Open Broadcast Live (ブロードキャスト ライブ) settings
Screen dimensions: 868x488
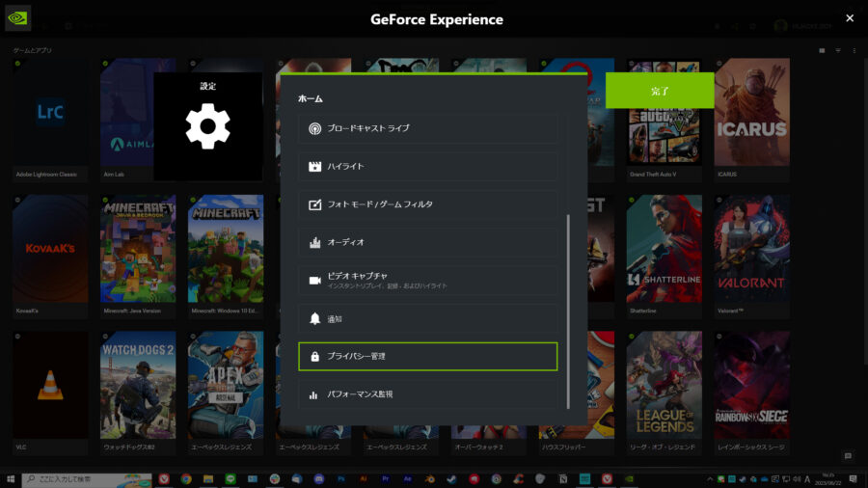click(427, 128)
